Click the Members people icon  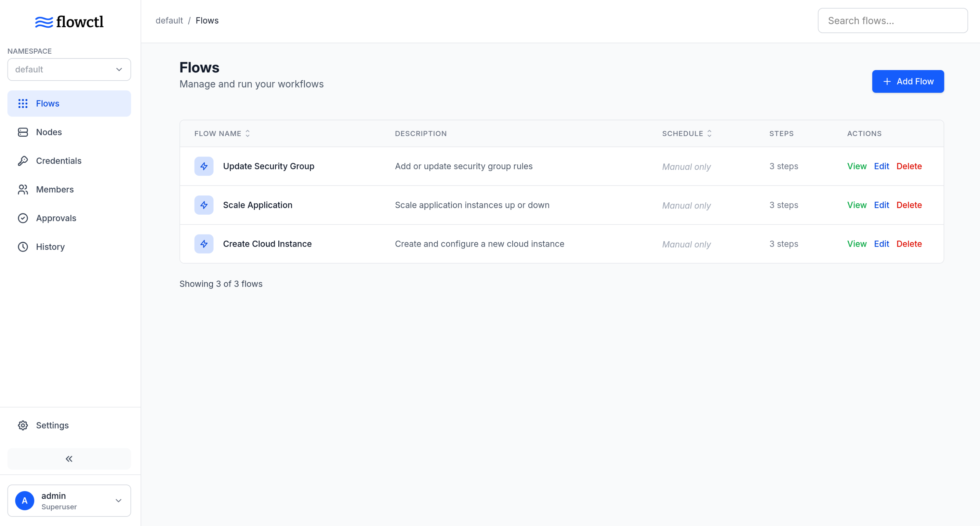click(x=23, y=189)
